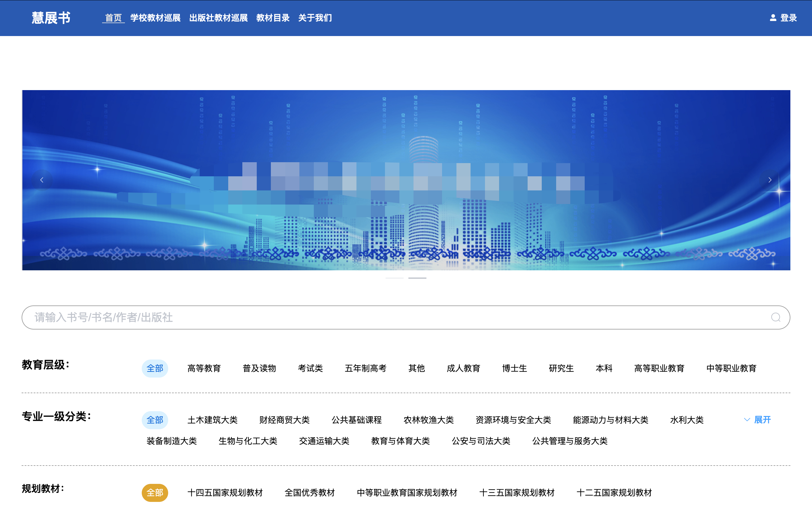Expand the 专业一级分类 list with 展开
812x507 pixels.
pos(757,420)
